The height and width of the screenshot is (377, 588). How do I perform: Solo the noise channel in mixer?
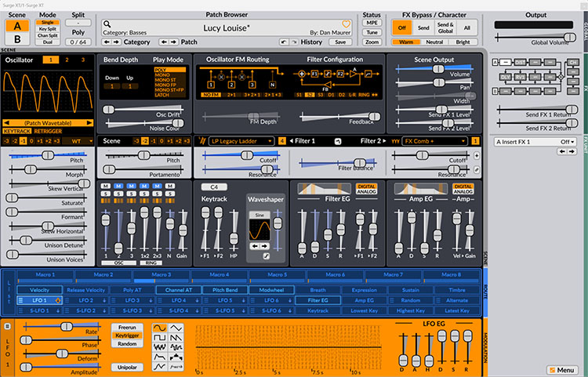click(x=170, y=194)
